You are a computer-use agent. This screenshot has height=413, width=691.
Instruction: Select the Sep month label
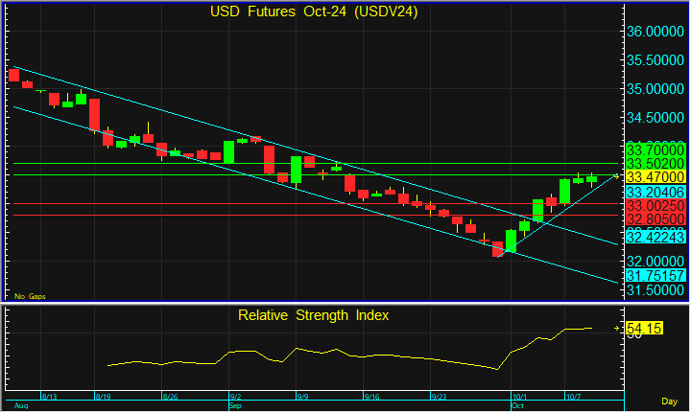(235, 406)
